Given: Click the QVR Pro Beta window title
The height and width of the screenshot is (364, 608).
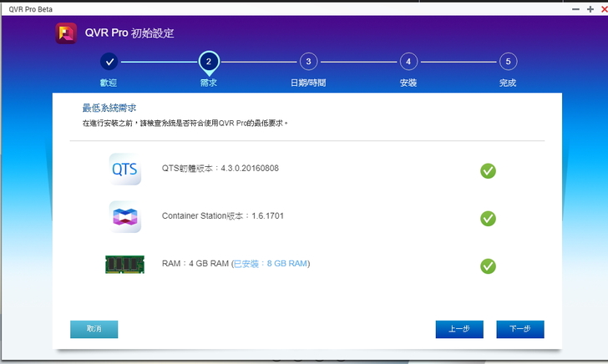Looking at the screenshot, I should click(31, 9).
